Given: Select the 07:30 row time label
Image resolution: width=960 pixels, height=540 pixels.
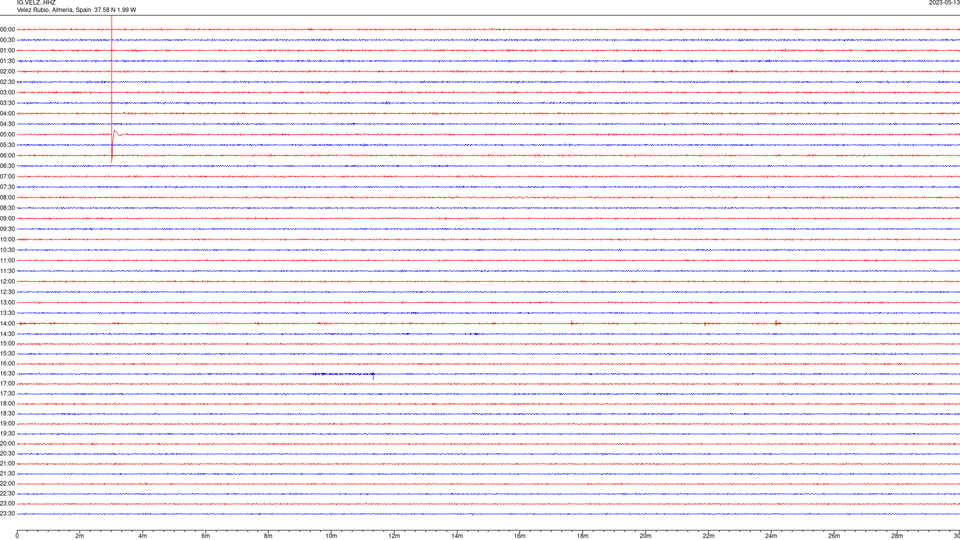Looking at the screenshot, I should click(x=7, y=187).
